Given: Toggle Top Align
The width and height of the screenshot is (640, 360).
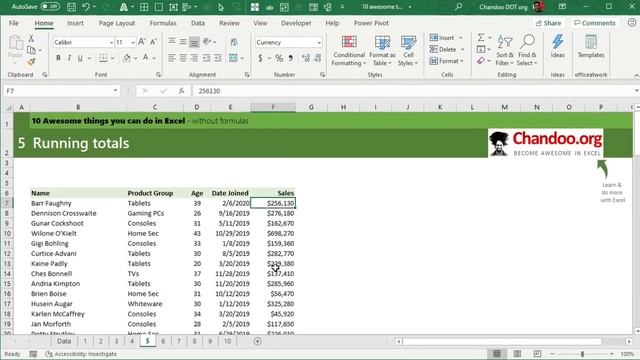Looking at the screenshot, I should (x=172, y=42).
